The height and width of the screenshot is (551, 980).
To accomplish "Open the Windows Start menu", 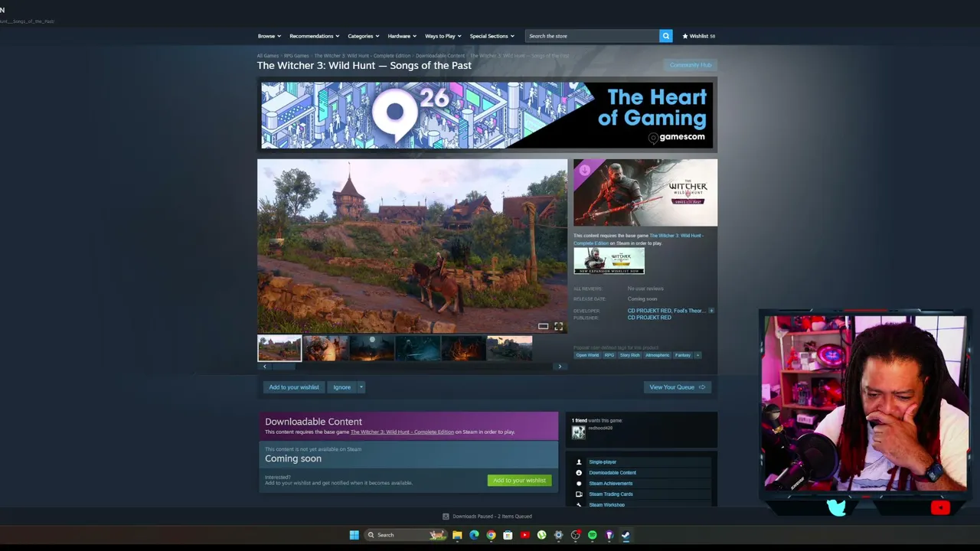I will (354, 535).
